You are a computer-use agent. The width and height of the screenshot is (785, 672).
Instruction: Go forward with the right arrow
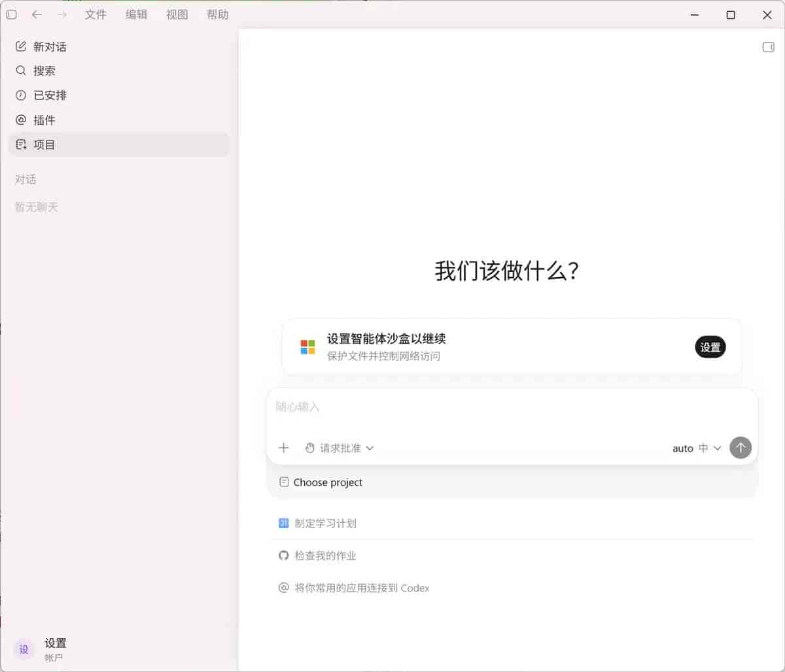tap(62, 14)
